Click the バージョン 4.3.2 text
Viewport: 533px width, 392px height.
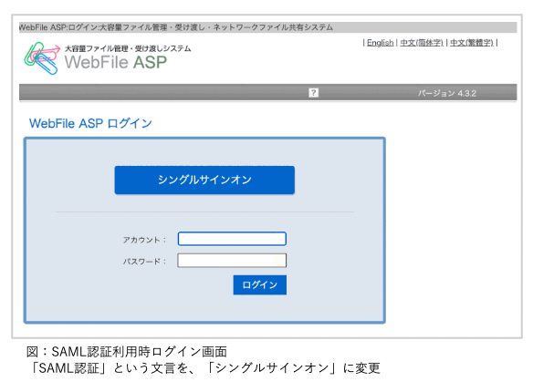(x=447, y=93)
